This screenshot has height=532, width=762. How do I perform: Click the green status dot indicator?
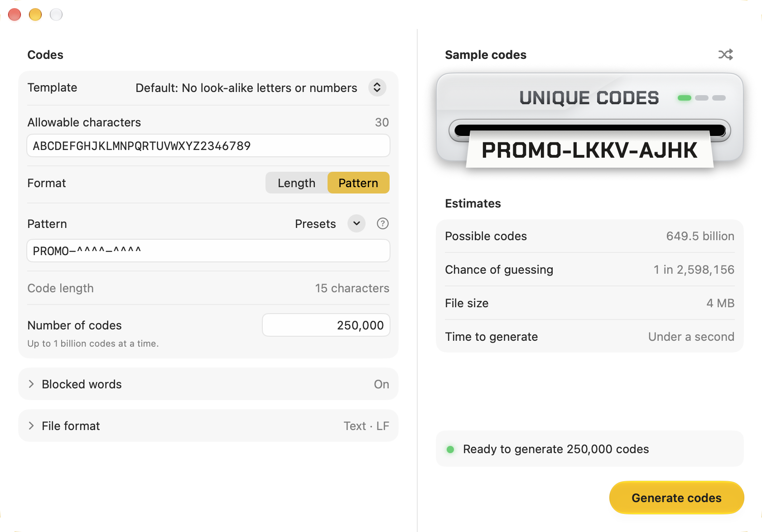(x=450, y=449)
